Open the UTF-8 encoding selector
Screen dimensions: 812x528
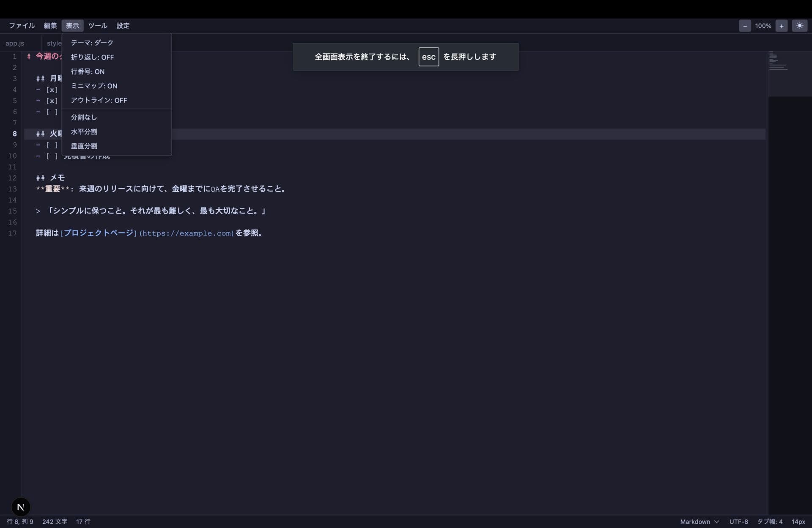coord(738,521)
